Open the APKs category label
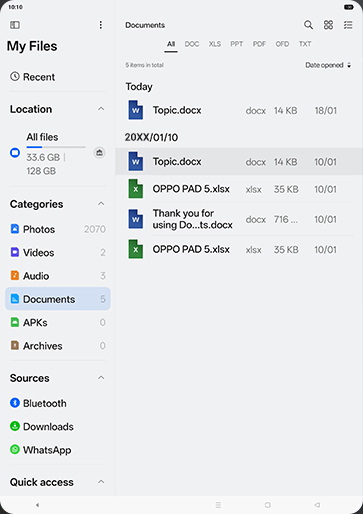Viewport: 363px width, 514px height. (35, 323)
